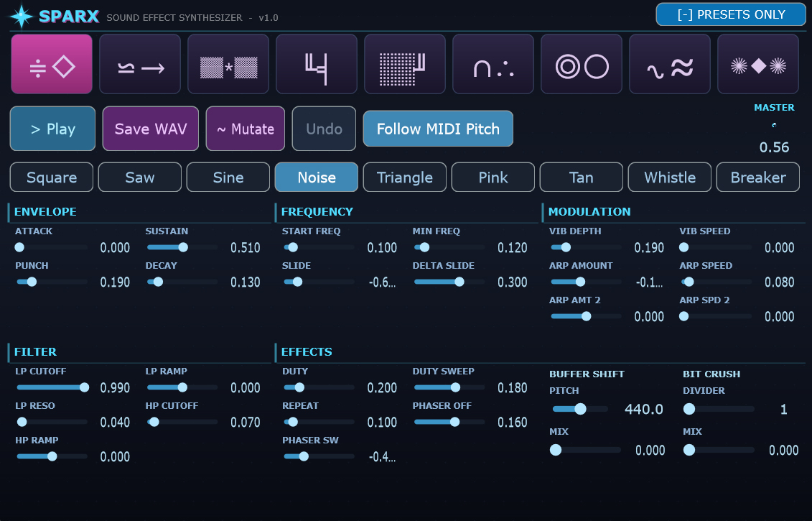812x521 pixels.
Task: Select the Saw waveform
Action: point(140,177)
